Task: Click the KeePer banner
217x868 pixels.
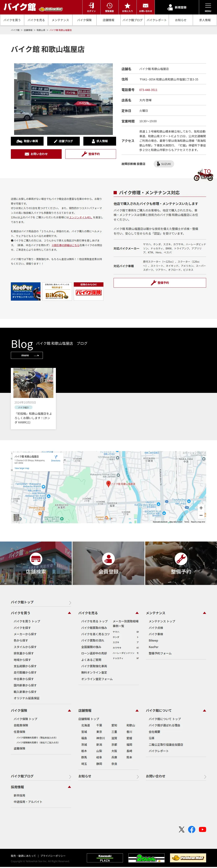Action: pyautogui.click(x=26, y=291)
